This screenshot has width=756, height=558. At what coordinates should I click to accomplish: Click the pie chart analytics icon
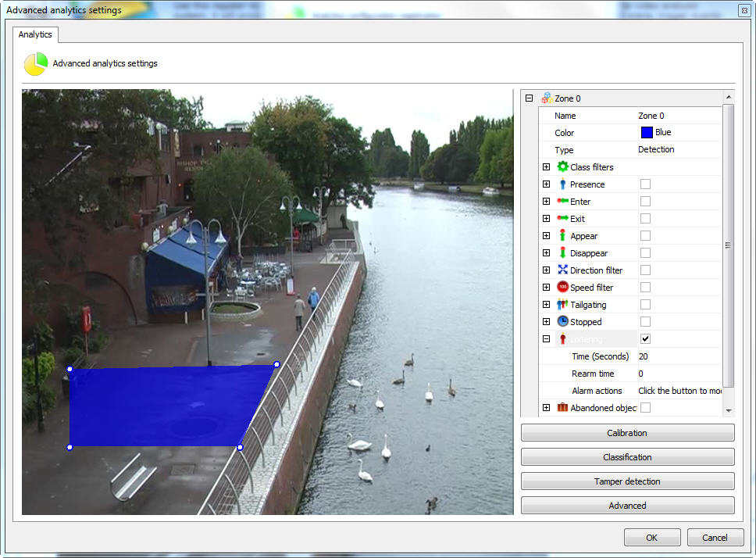[x=36, y=63]
